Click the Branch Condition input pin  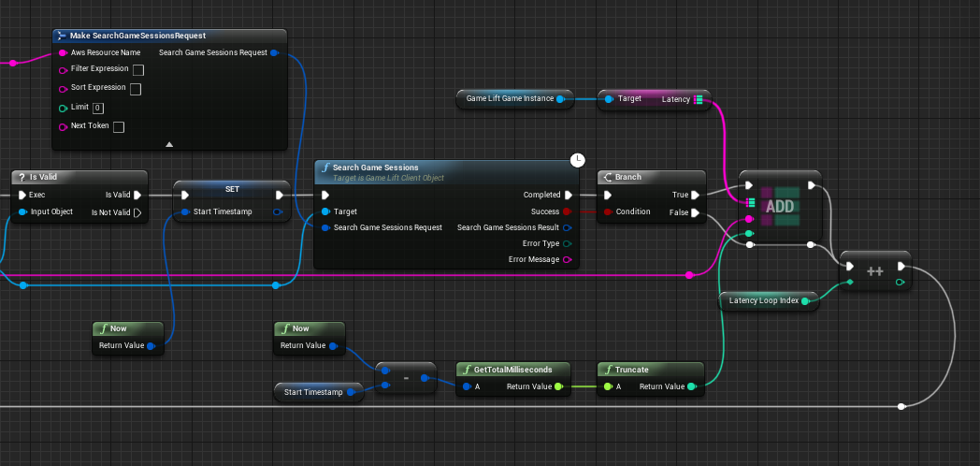pos(608,211)
